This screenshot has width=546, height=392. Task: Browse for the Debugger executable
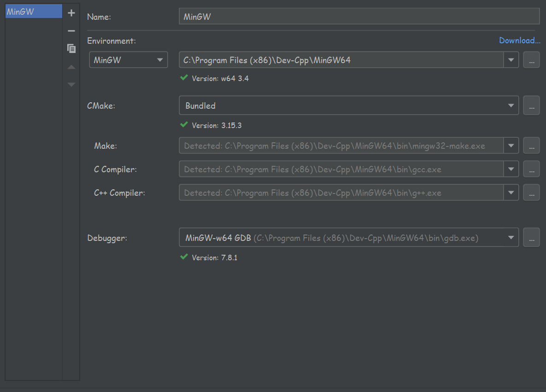tap(531, 237)
